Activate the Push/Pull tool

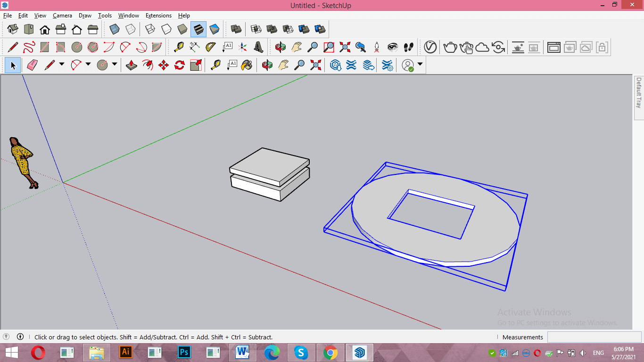[x=132, y=65]
